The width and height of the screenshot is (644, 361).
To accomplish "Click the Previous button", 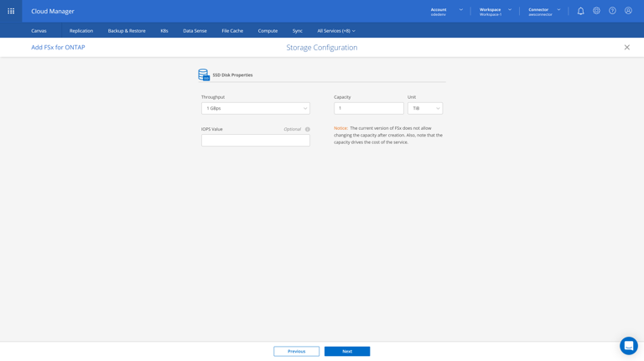I will tap(297, 351).
